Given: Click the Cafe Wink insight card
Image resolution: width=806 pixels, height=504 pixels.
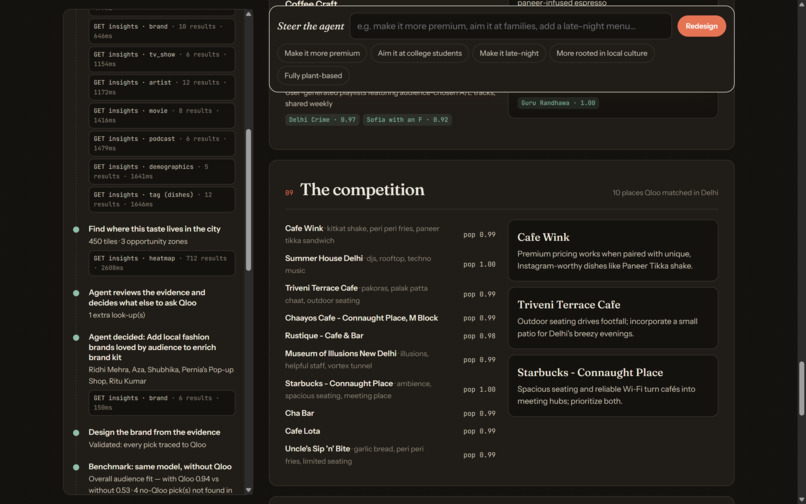Looking at the screenshot, I should point(613,250).
